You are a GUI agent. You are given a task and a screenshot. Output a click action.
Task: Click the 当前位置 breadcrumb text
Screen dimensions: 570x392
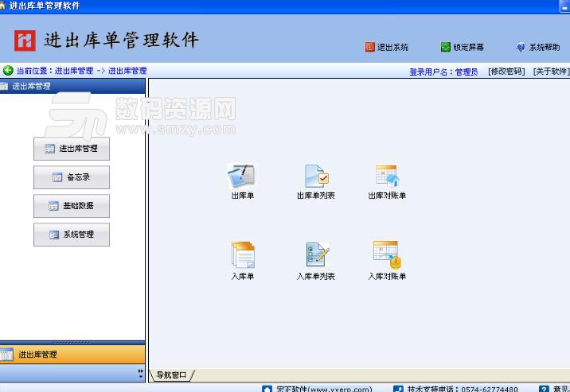81,71
